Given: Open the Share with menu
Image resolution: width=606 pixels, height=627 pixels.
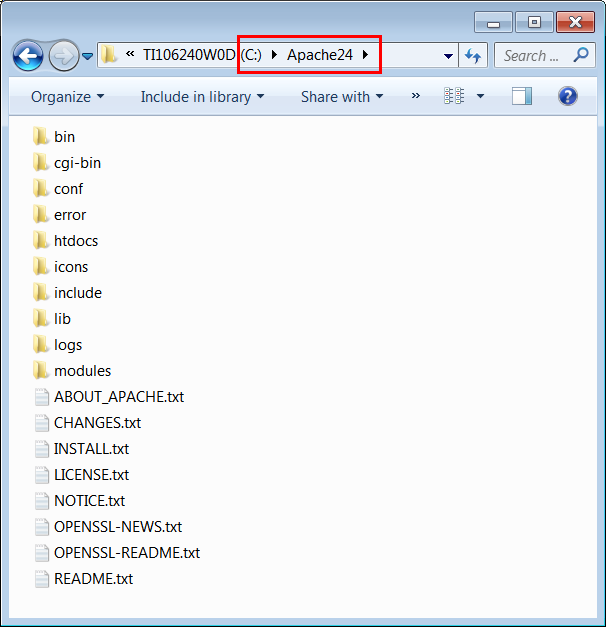Looking at the screenshot, I should pyautogui.click(x=342, y=97).
